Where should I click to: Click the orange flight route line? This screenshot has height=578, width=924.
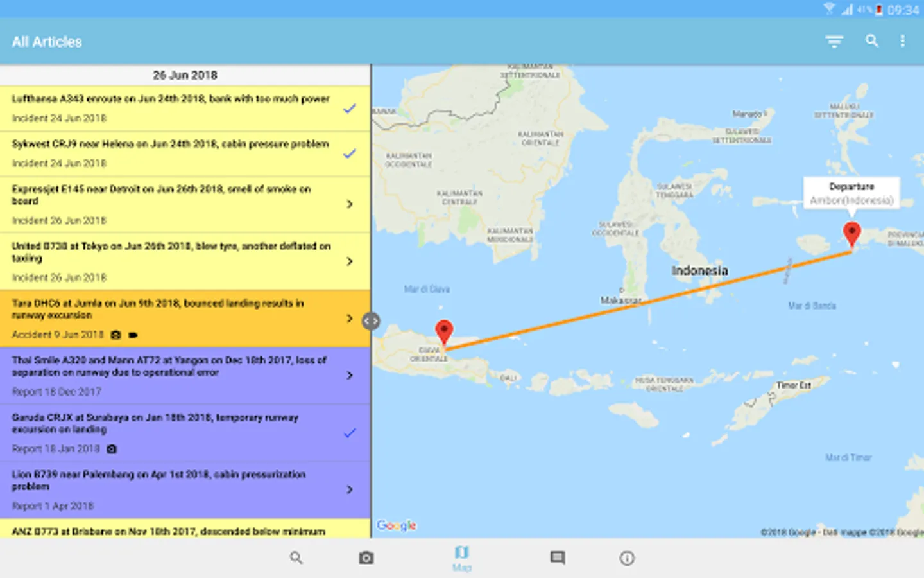tap(648, 301)
